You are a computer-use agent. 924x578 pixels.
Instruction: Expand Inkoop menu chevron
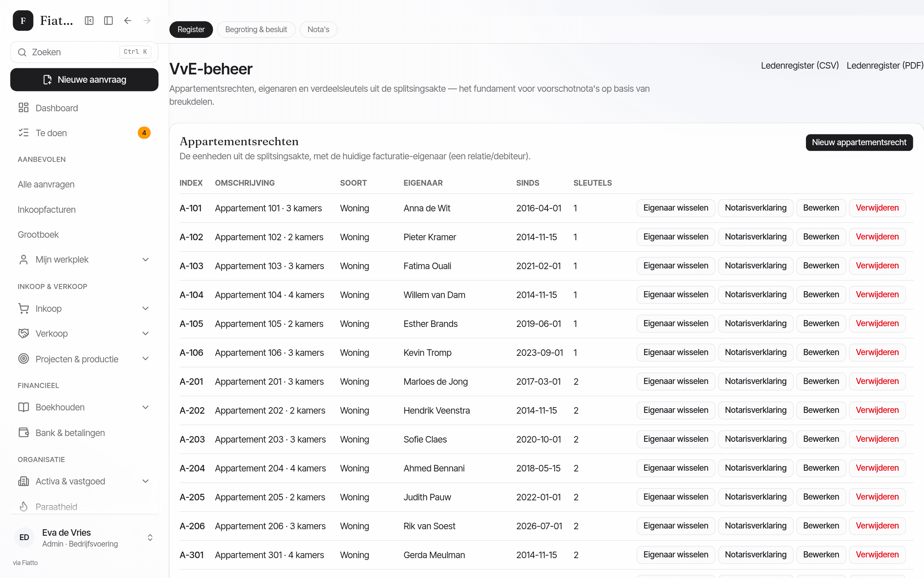click(x=145, y=309)
